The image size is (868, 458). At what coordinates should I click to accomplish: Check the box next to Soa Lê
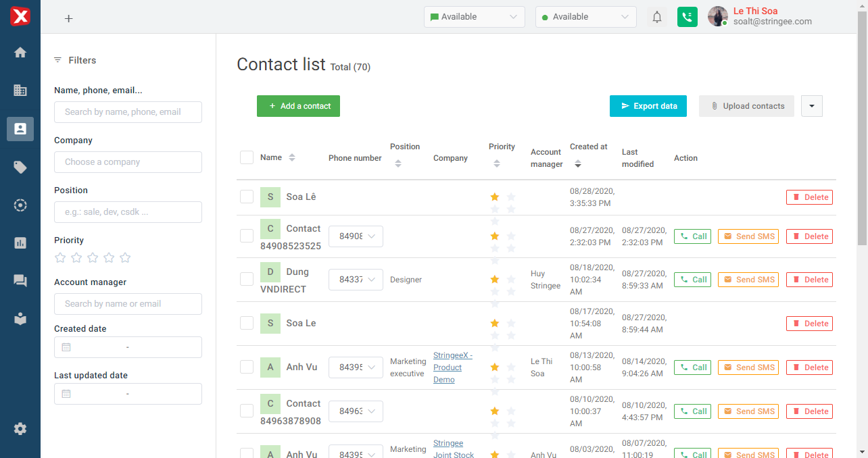(x=247, y=197)
